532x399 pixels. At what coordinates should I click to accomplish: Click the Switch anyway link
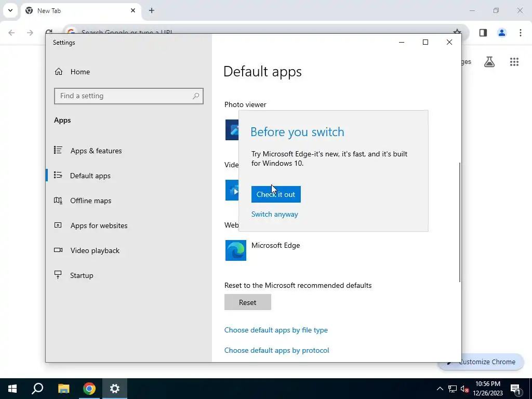point(274,214)
